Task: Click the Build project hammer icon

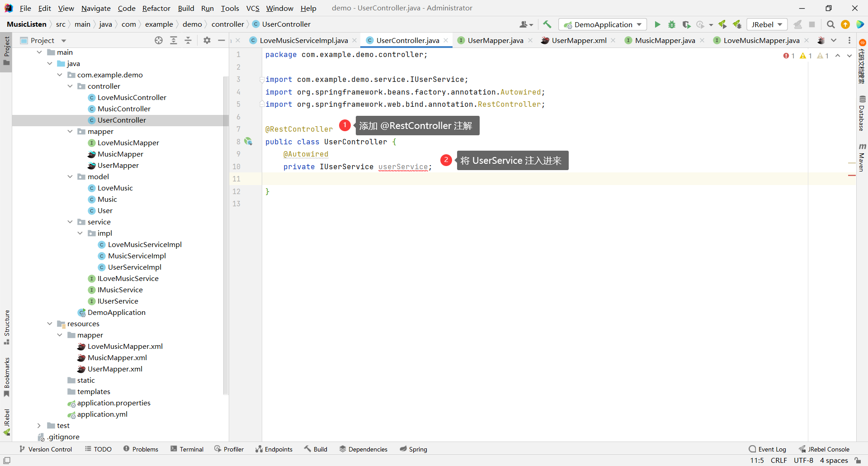Action: (547, 24)
